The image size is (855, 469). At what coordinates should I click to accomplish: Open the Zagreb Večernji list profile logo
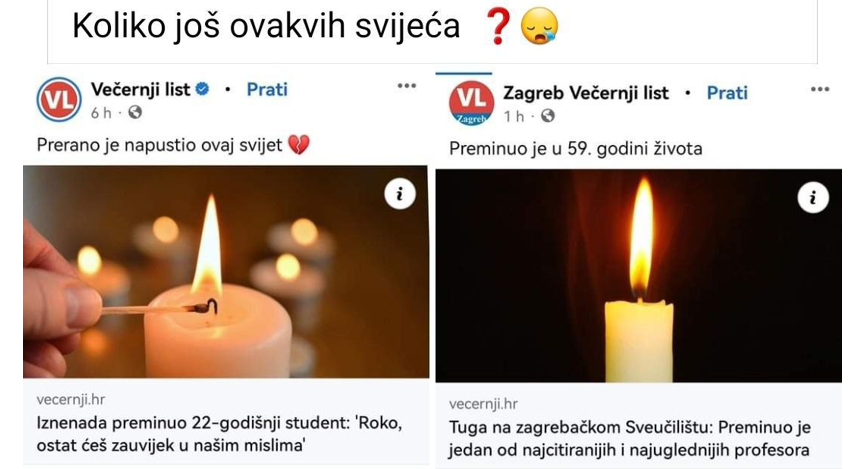[472, 103]
